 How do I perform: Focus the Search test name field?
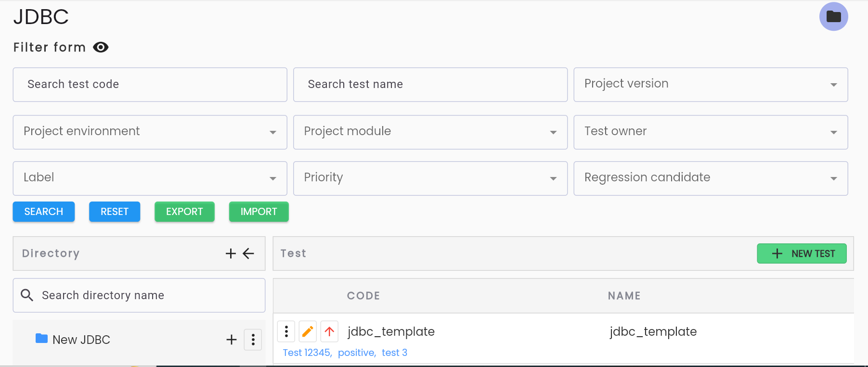[x=430, y=85]
